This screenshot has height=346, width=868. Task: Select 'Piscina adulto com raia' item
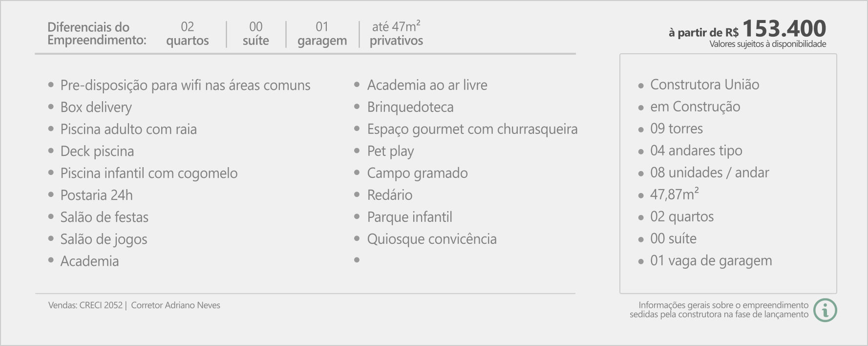(x=128, y=129)
